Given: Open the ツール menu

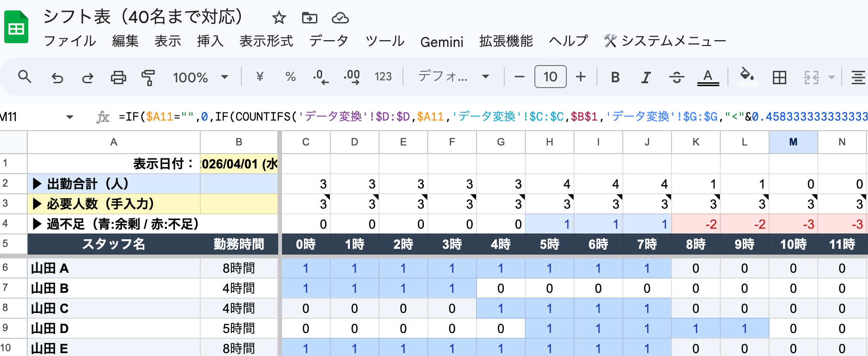Looking at the screenshot, I should (385, 41).
